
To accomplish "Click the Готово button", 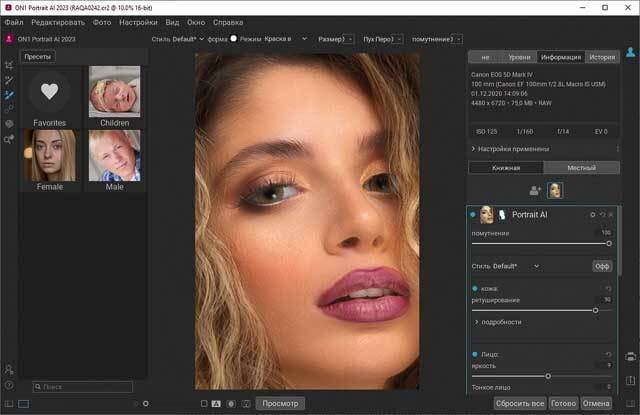I will (x=563, y=404).
